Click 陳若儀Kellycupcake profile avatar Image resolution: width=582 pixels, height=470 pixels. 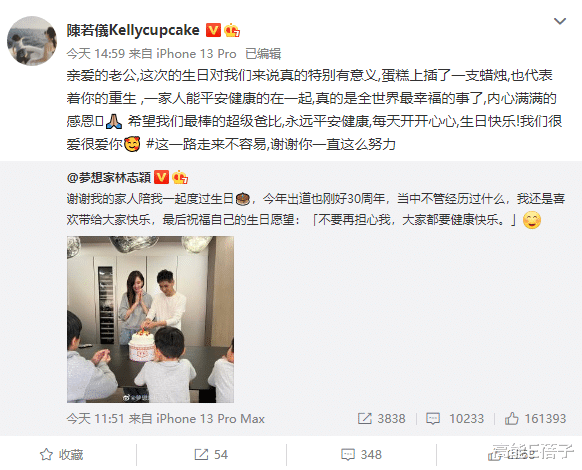[x=32, y=40]
